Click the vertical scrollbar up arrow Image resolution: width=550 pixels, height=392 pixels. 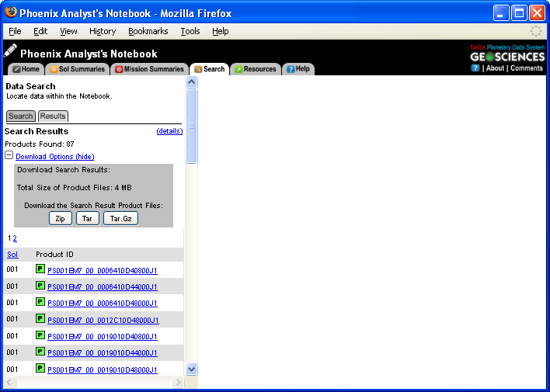coord(192,82)
